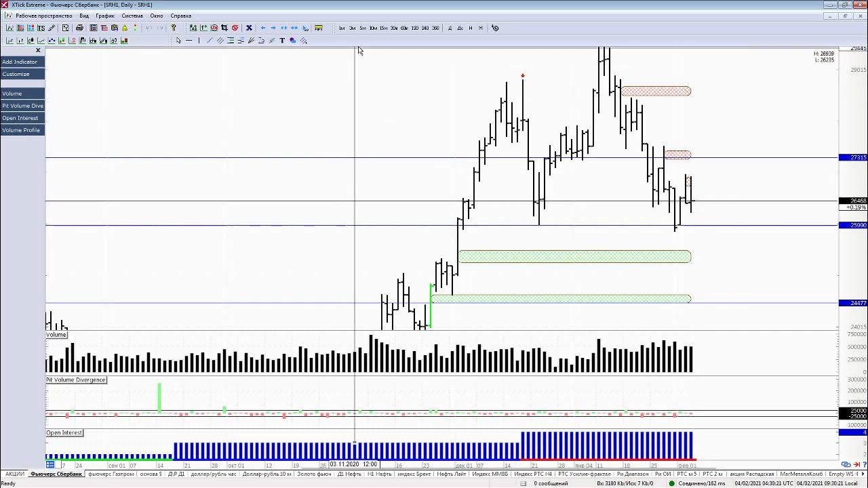This screenshot has width=868, height=488.
Task: Open the Окно menu
Action: (157, 16)
